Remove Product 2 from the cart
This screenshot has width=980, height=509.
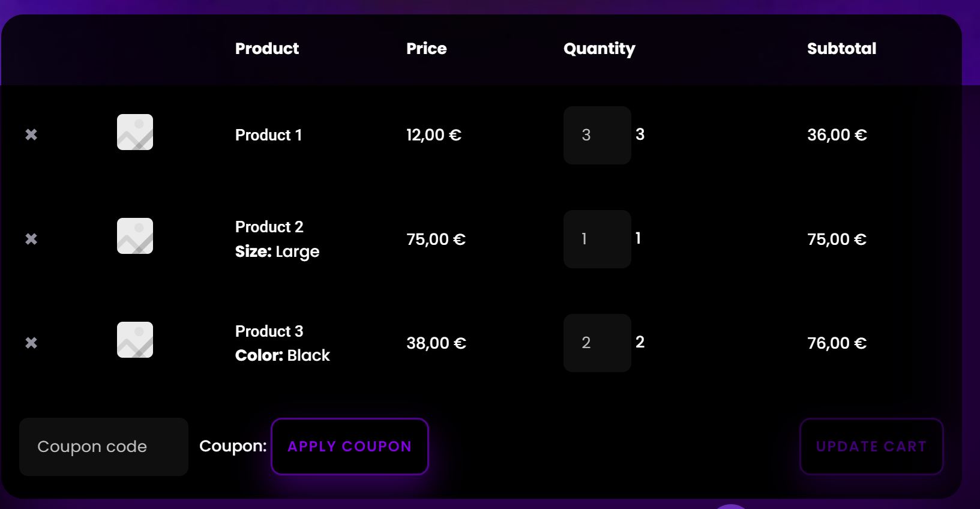[x=31, y=238]
